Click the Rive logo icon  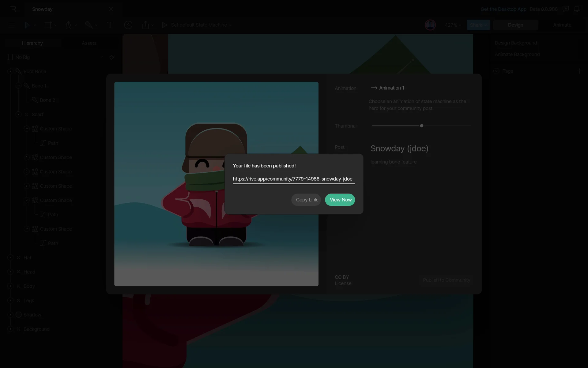tap(13, 9)
